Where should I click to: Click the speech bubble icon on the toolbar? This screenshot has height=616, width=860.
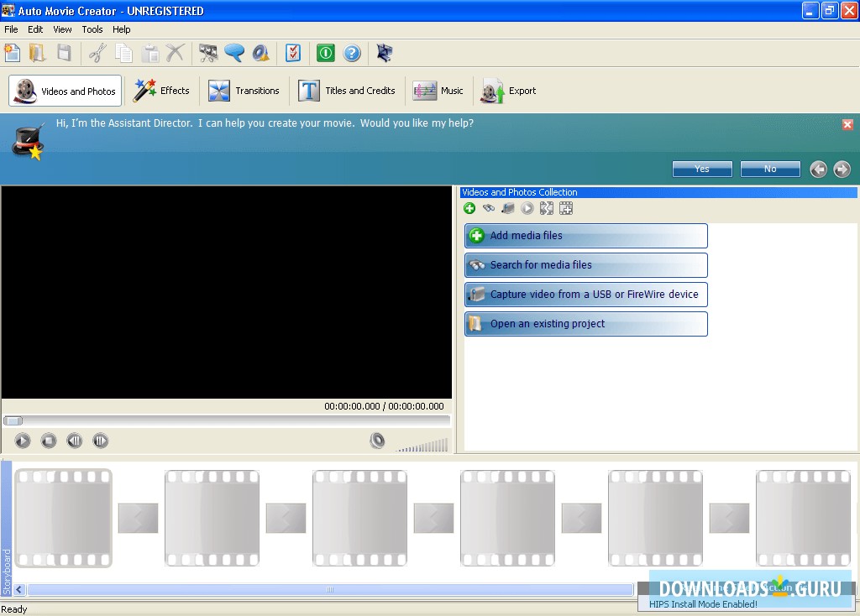point(236,53)
